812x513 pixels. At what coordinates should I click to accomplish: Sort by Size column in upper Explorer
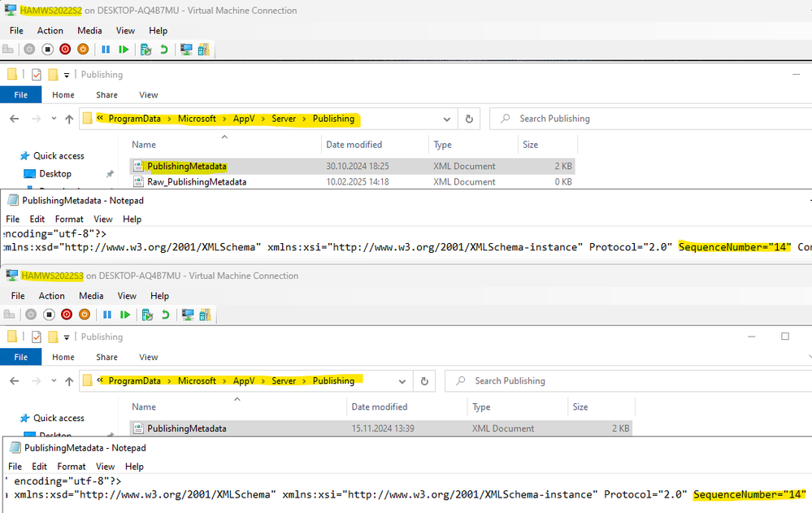pos(530,145)
